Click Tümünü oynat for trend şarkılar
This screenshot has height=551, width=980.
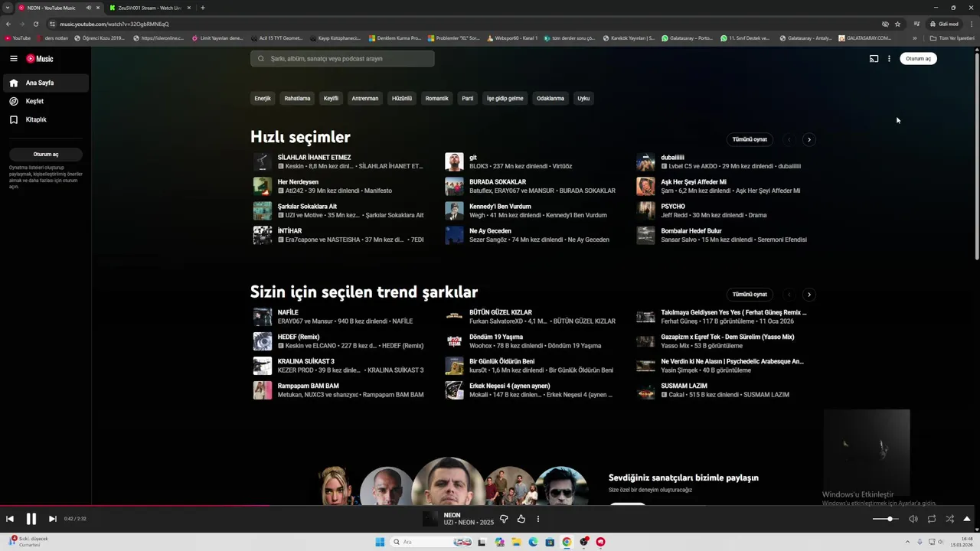coord(750,294)
